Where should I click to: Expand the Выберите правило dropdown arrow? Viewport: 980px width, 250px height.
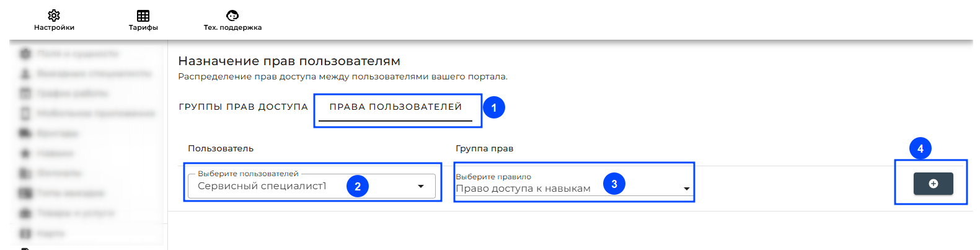686,189
